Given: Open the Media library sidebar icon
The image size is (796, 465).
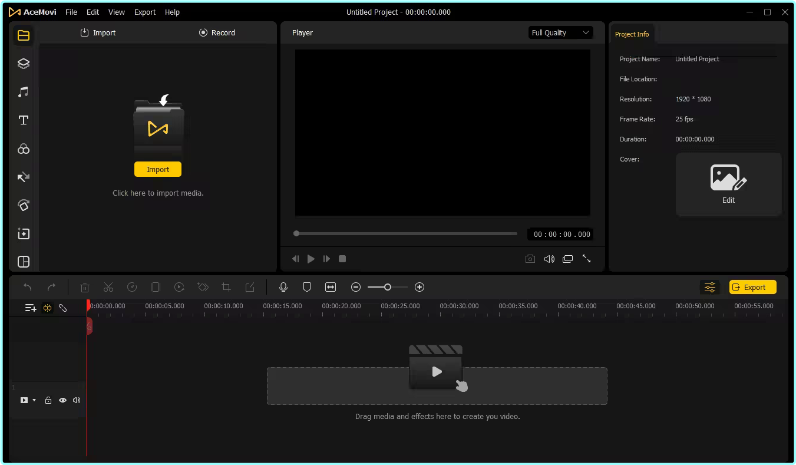Looking at the screenshot, I should [x=23, y=36].
